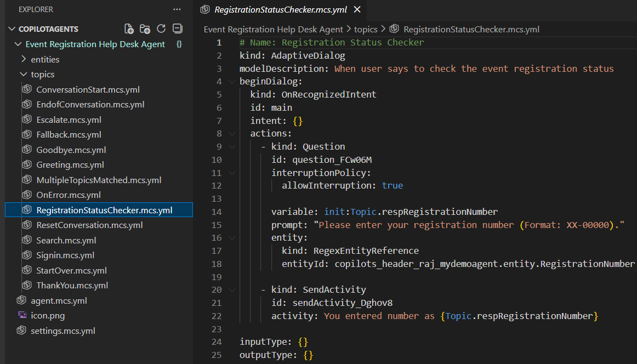This screenshot has height=364, width=637.
Task: Click the New Folder icon in Explorer
Action: click(x=145, y=29)
